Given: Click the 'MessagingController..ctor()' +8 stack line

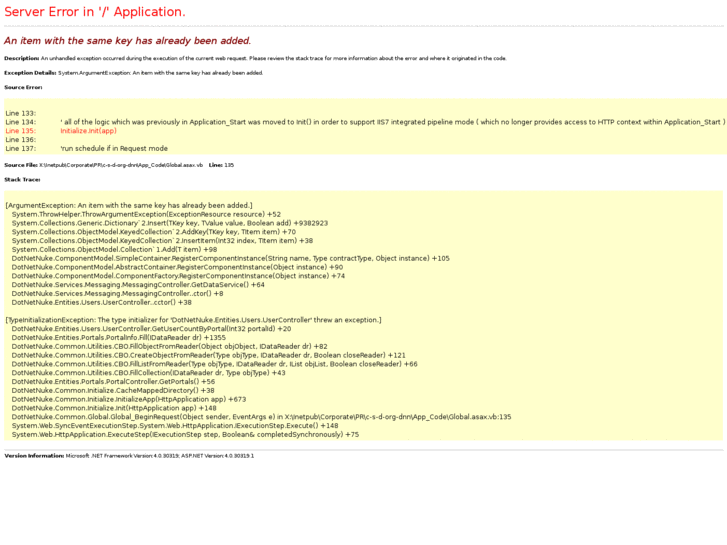Looking at the screenshot, I should click(118, 294).
